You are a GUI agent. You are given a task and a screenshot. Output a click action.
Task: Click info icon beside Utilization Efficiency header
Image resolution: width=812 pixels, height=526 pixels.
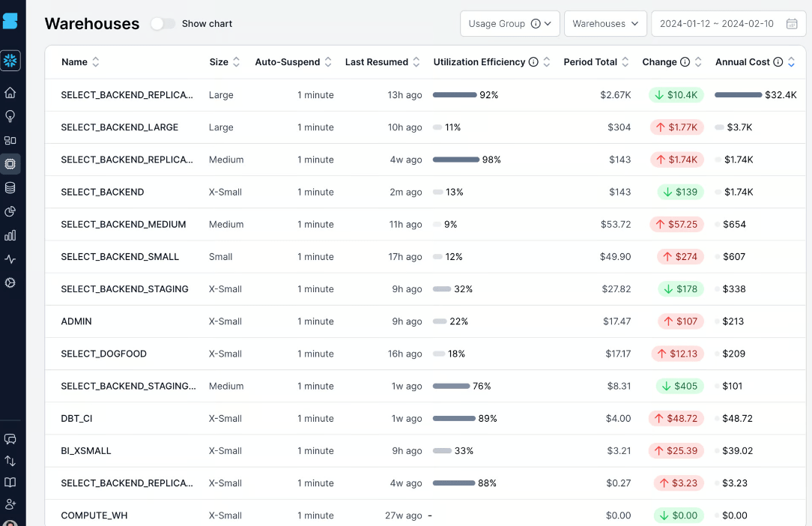coord(533,62)
